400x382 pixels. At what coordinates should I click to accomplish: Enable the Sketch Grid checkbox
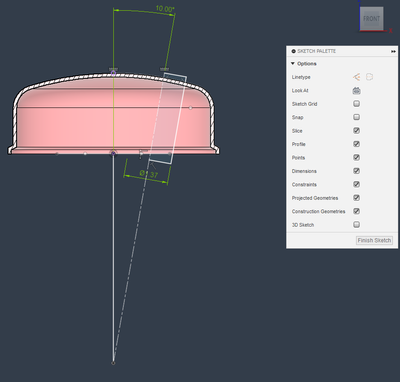coord(356,104)
